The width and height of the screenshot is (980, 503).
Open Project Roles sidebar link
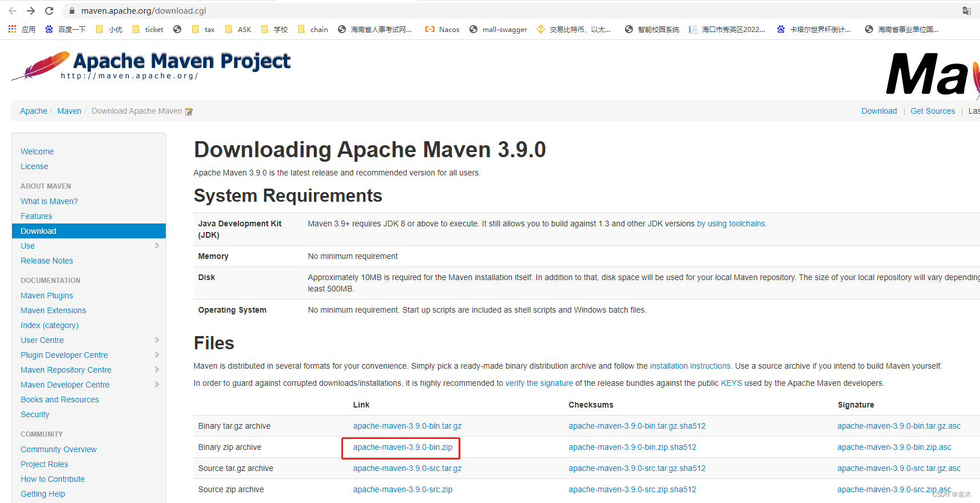(x=44, y=464)
